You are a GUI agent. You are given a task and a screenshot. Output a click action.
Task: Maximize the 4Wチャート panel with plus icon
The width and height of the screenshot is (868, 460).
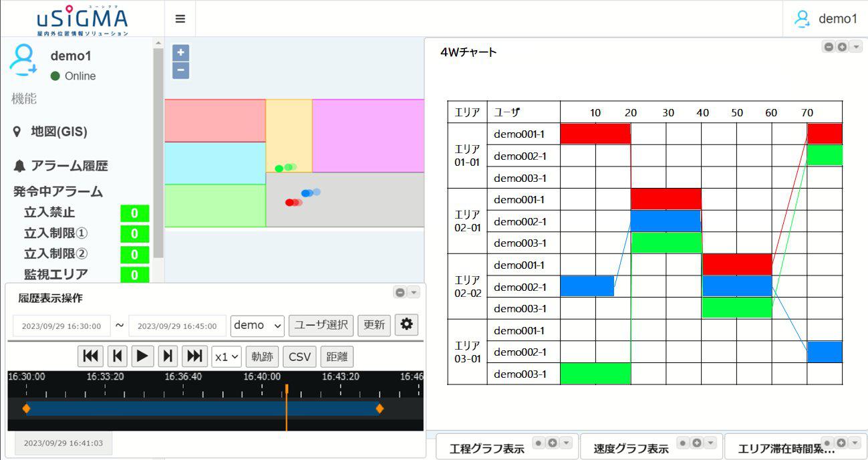click(x=842, y=47)
